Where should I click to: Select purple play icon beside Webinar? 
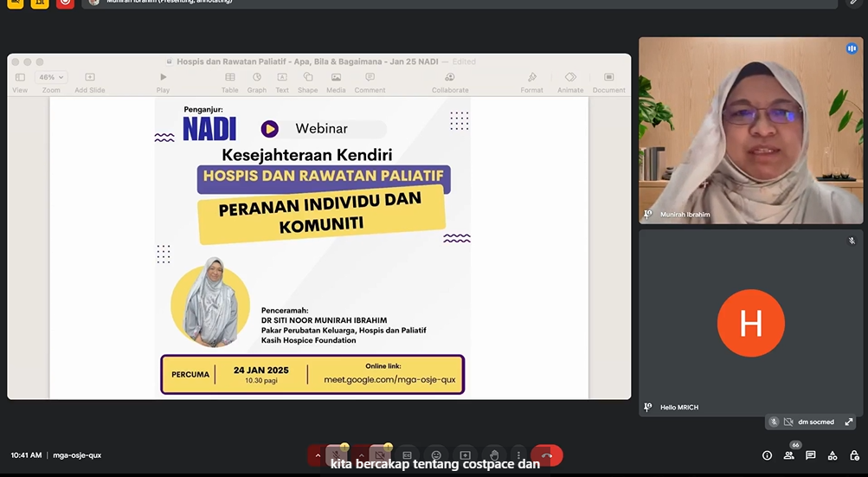270,129
